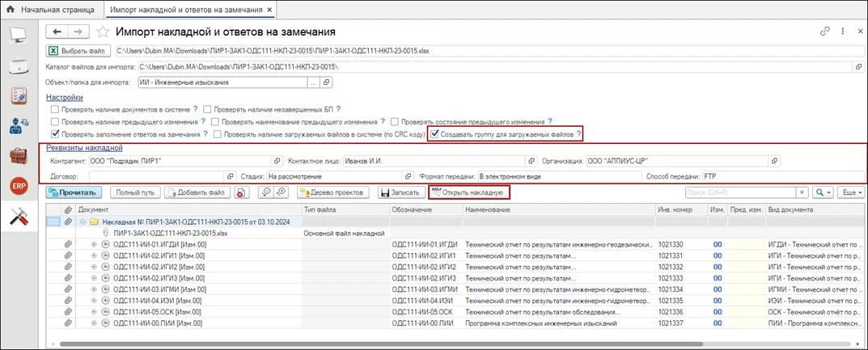Toggle 'Проверять заполнение ответов на замечания' checkbox
Screen dimensions: 868x350
(x=55, y=134)
